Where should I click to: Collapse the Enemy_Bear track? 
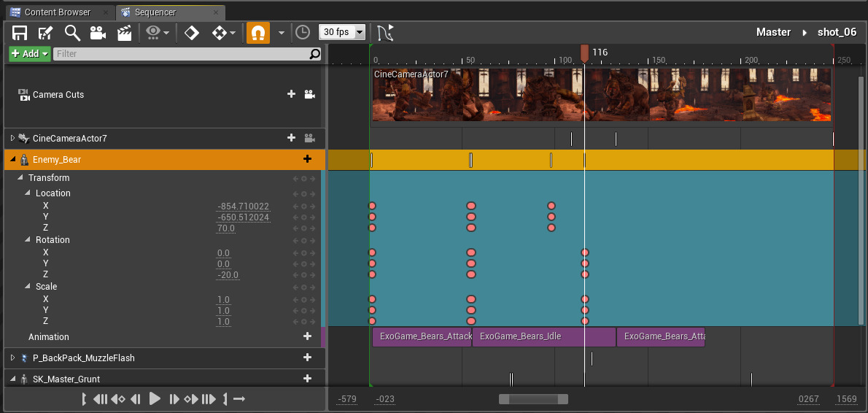click(x=12, y=160)
